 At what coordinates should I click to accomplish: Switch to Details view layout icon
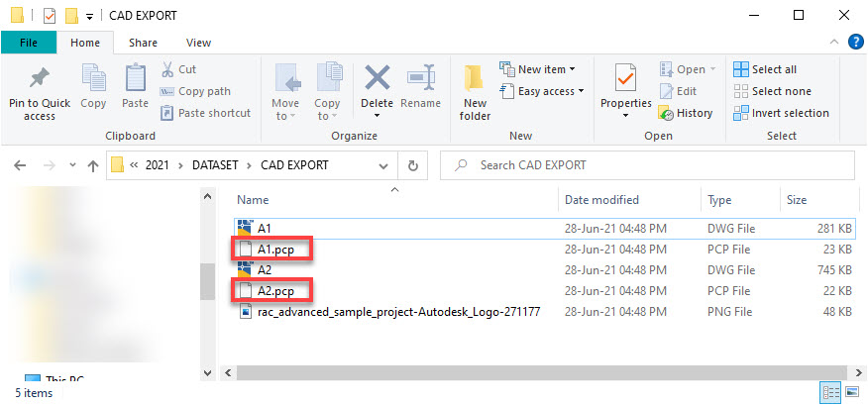(x=831, y=392)
